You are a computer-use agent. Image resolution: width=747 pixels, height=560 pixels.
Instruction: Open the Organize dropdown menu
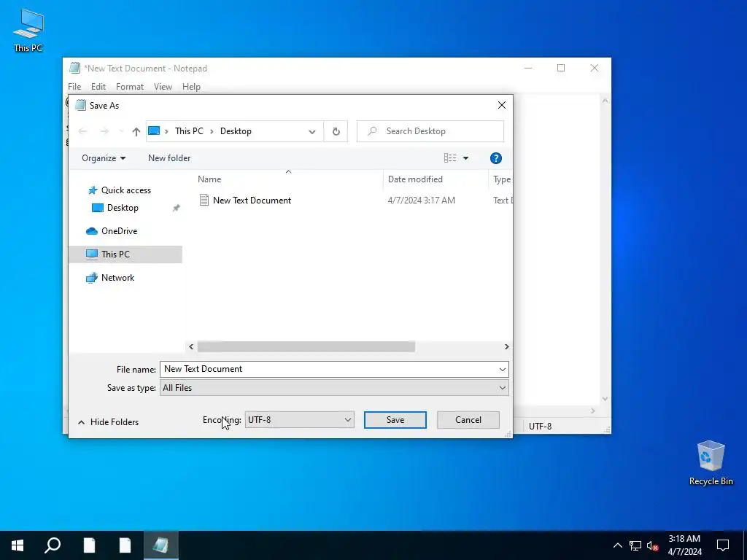click(x=104, y=158)
